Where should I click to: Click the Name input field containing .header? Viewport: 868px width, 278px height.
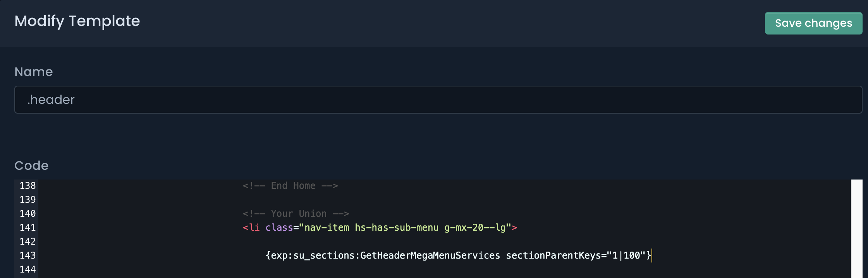pyautogui.click(x=438, y=100)
